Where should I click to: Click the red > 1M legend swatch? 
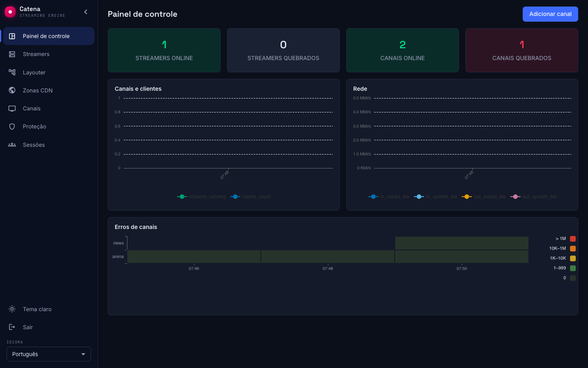[573, 239]
